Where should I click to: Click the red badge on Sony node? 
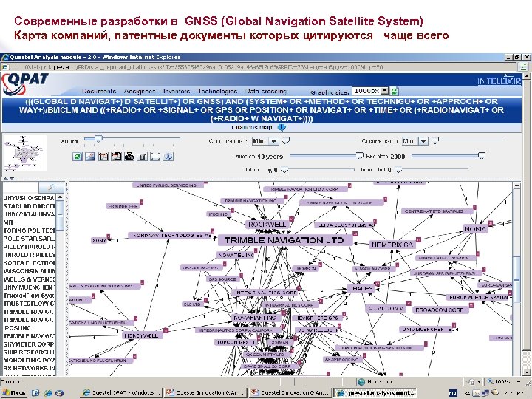109,236
